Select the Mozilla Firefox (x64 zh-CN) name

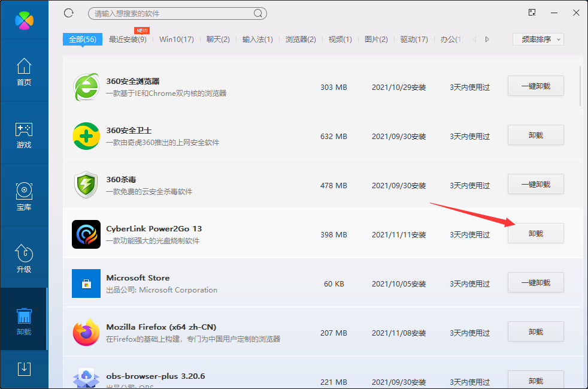(x=161, y=327)
